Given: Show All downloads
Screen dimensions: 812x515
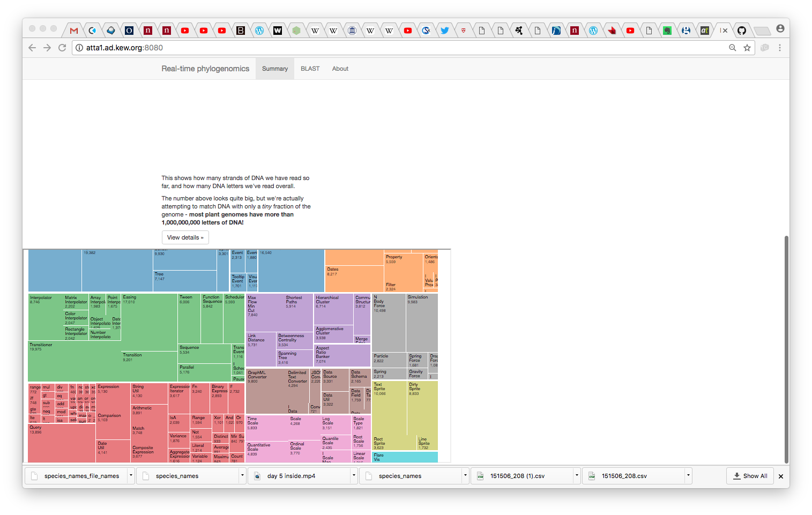Looking at the screenshot, I should pos(750,476).
